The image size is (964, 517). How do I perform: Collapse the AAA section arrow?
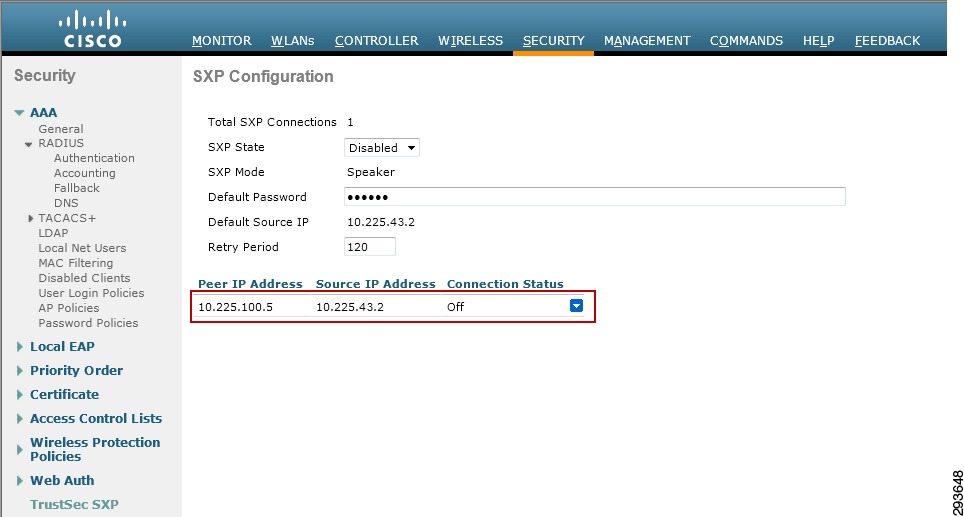19,113
